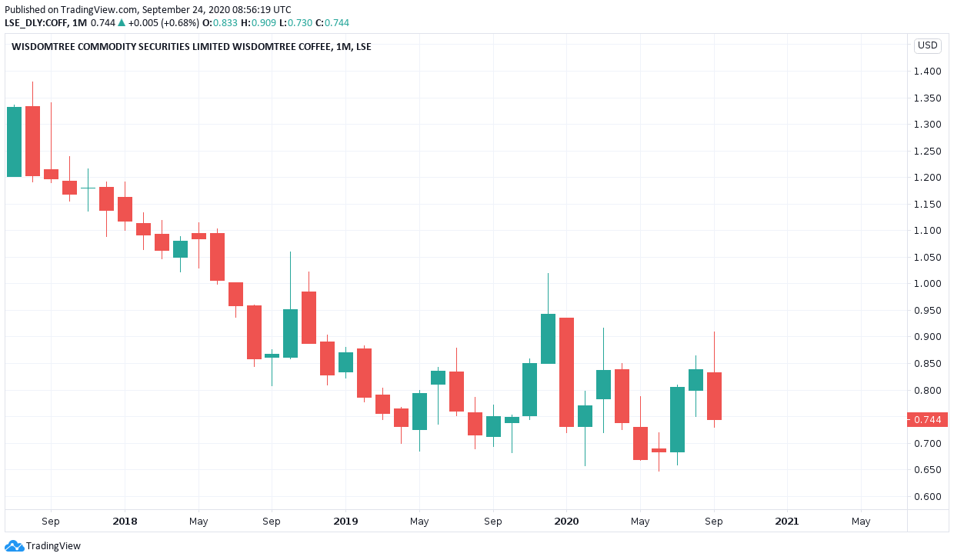Image resolution: width=954 pixels, height=560 pixels.
Task: Click the large red January 2020 candle
Action: (566, 372)
